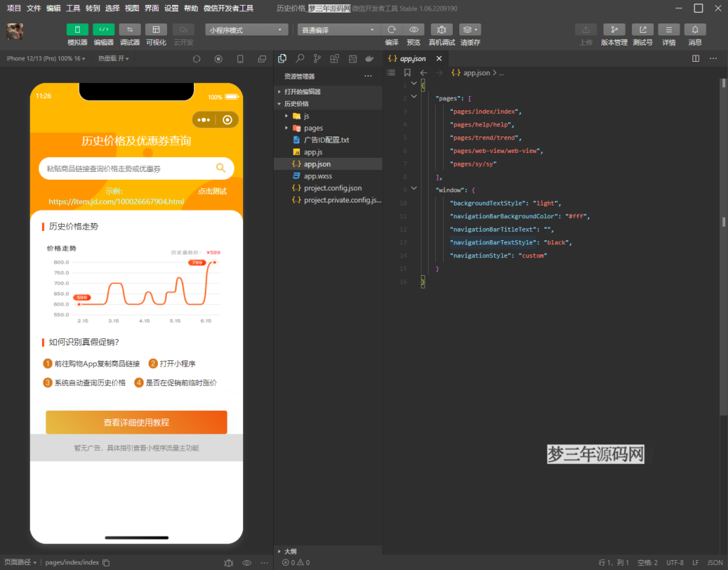Toggle the 调试器 debugger panel
728x570 pixels.
pos(129,30)
